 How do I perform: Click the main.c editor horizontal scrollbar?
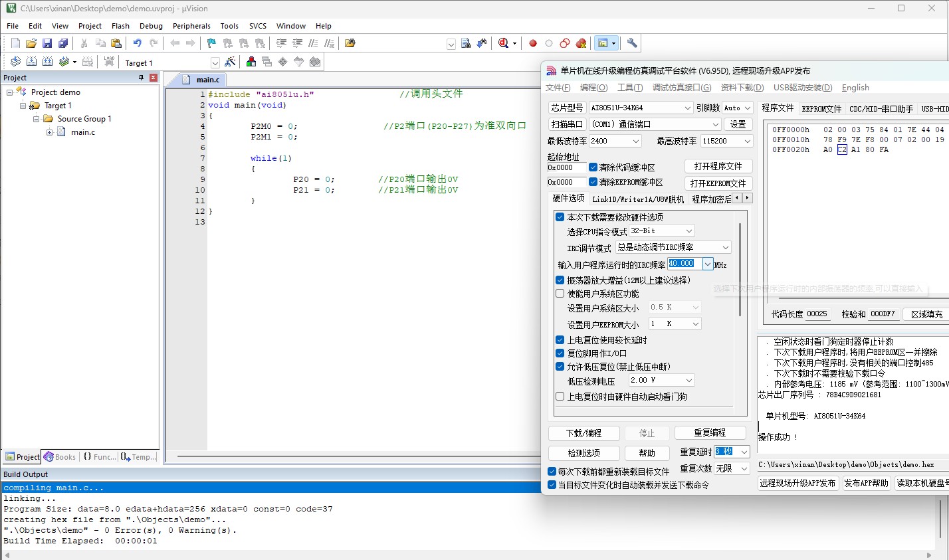(x=359, y=456)
